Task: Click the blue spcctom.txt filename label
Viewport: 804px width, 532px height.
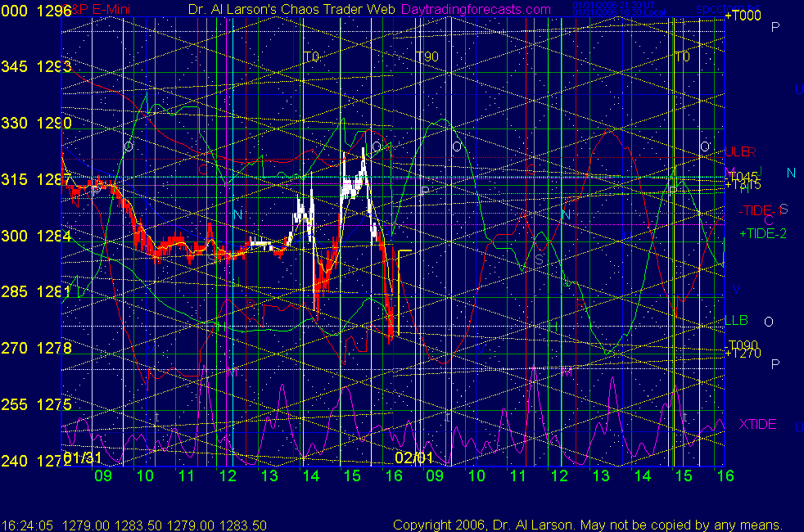Action: [728, 9]
